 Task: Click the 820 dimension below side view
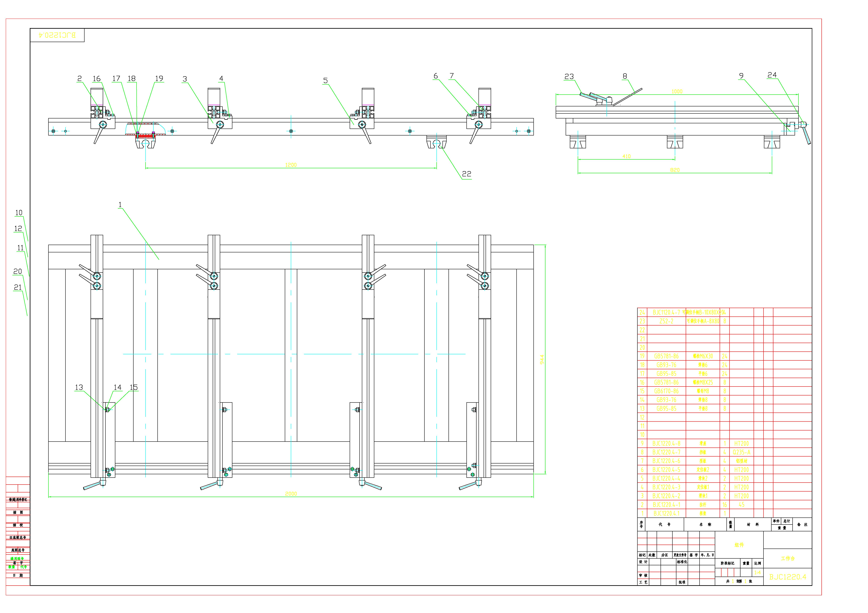(x=675, y=170)
